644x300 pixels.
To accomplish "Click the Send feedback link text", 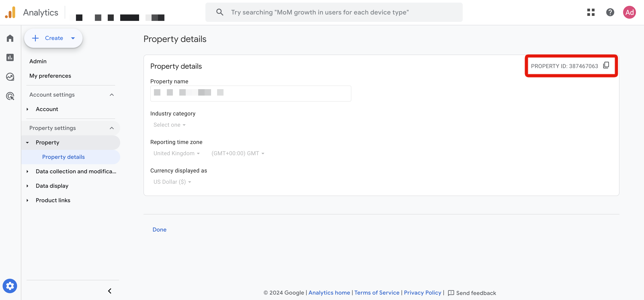I will 476,293.
